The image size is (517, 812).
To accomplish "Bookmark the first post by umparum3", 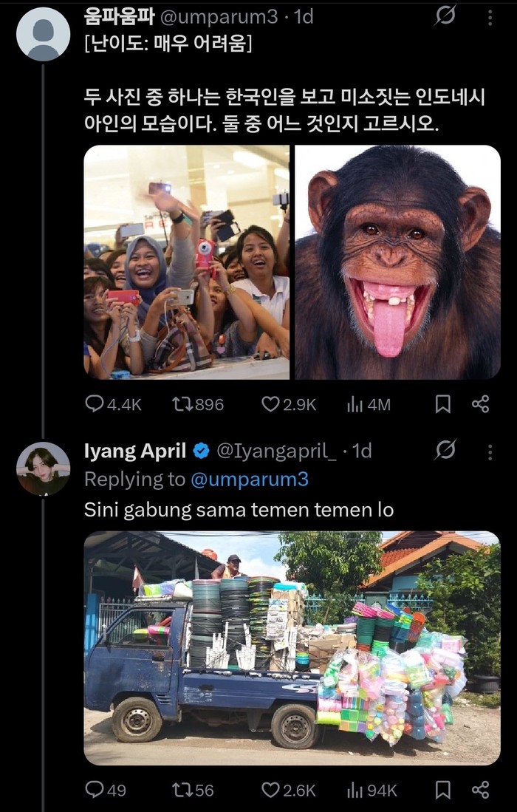I will click(x=442, y=404).
